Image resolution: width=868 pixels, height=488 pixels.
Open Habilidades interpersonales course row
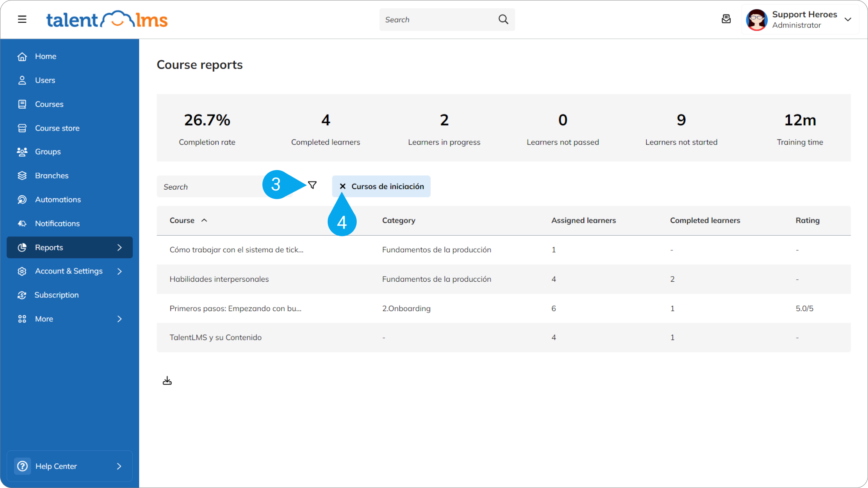[x=504, y=279]
